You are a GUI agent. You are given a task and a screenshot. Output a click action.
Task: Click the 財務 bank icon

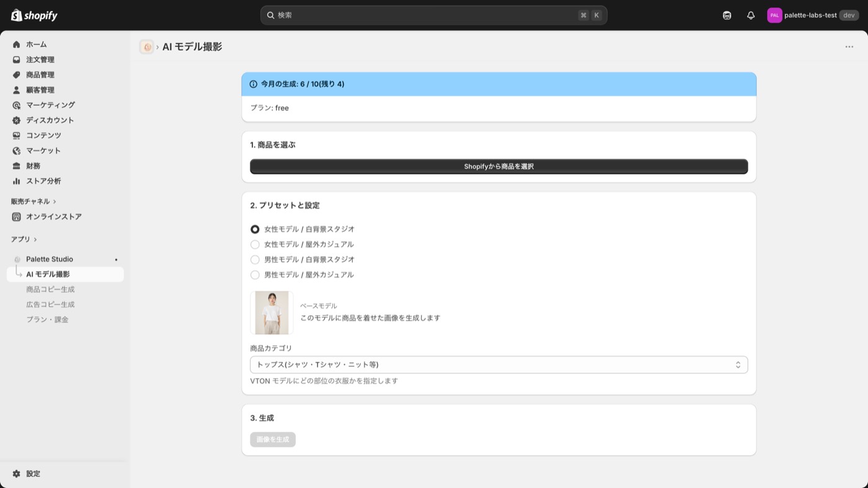tap(17, 166)
